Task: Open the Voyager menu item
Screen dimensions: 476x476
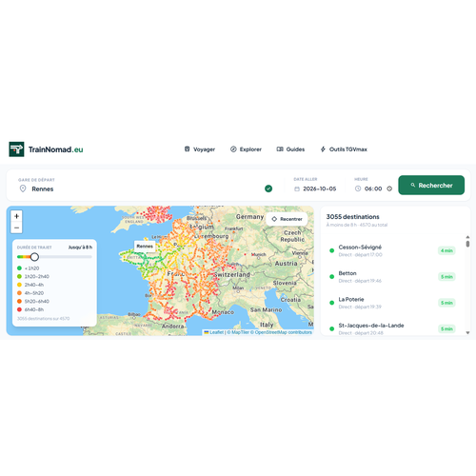Action: coord(200,149)
